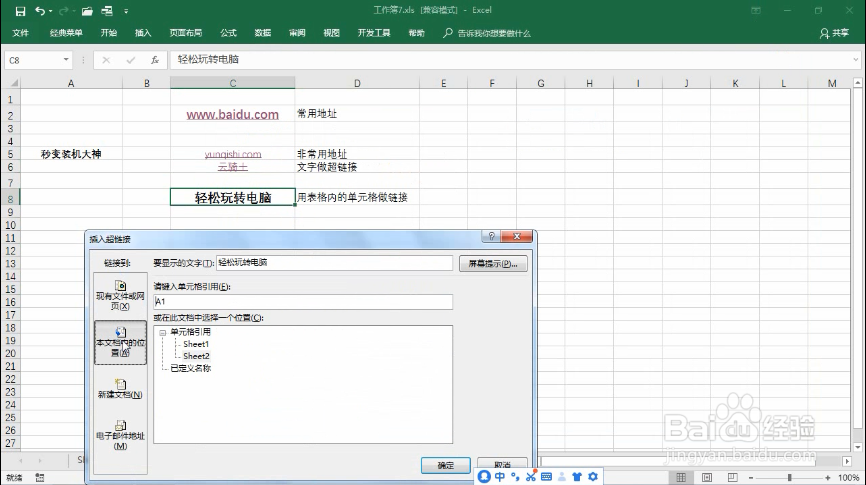Click the quick print icon in quick access toolbar
This screenshot has height=485, width=866.
pos(107,11)
